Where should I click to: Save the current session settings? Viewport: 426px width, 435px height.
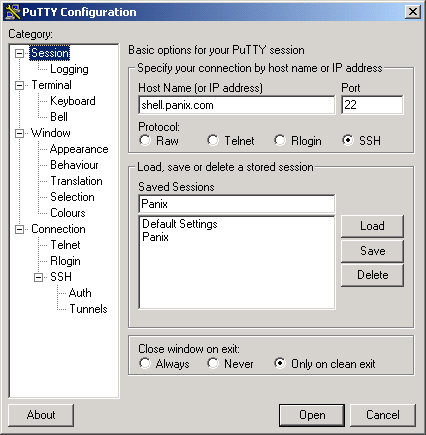[x=372, y=251]
